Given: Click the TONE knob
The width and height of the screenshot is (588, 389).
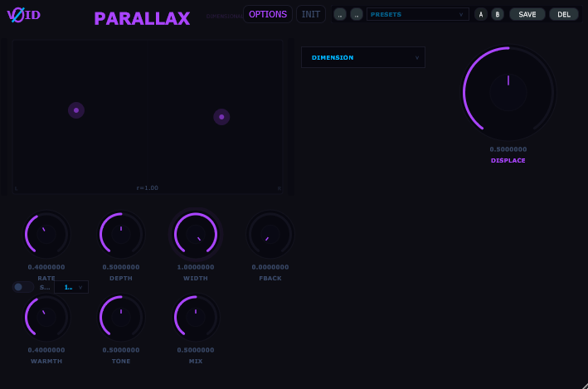Looking at the screenshot, I should [121, 318].
